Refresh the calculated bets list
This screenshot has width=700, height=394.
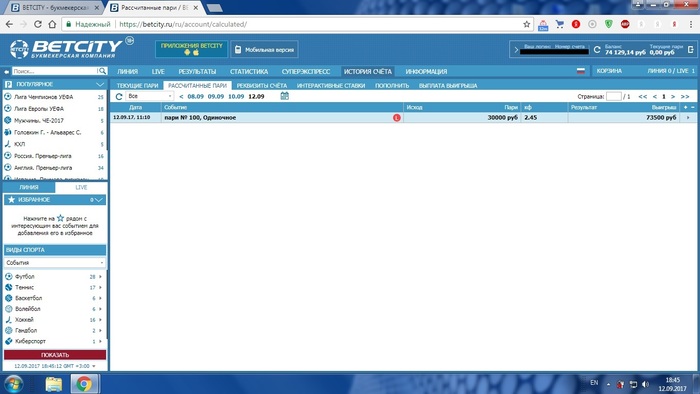(119, 96)
